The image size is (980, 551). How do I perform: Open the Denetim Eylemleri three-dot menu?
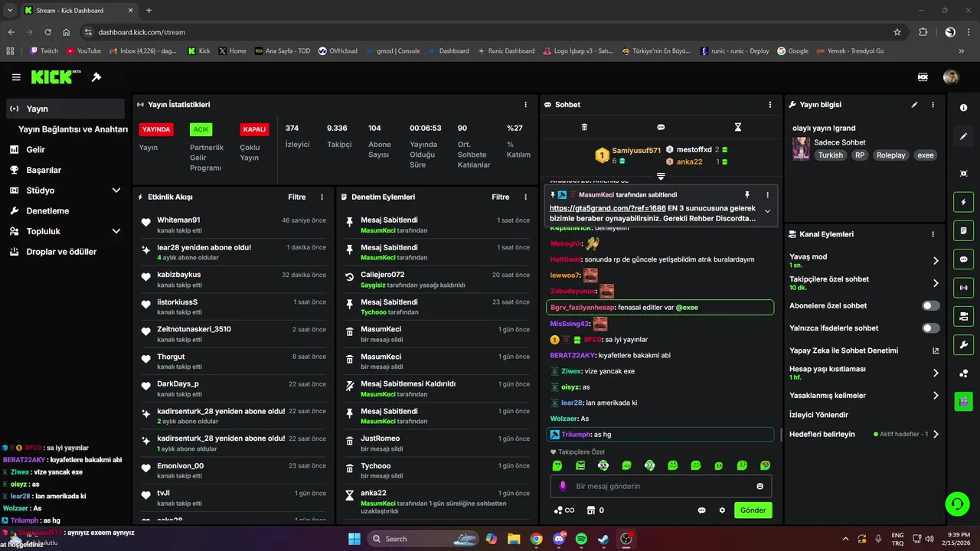point(525,197)
